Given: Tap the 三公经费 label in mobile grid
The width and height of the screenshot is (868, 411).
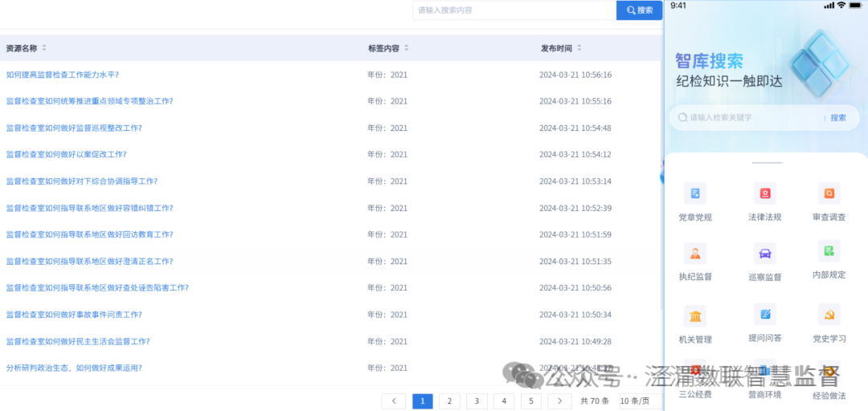Looking at the screenshot, I should [x=695, y=395].
